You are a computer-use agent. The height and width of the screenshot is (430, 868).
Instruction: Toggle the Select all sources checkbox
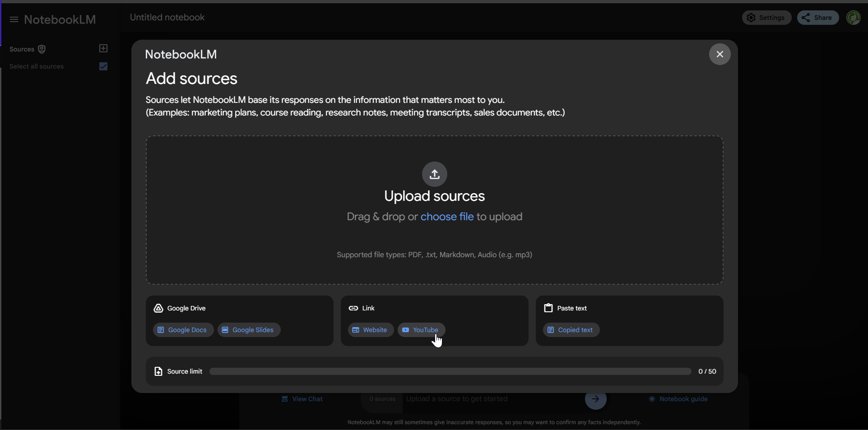[x=103, y=66]
